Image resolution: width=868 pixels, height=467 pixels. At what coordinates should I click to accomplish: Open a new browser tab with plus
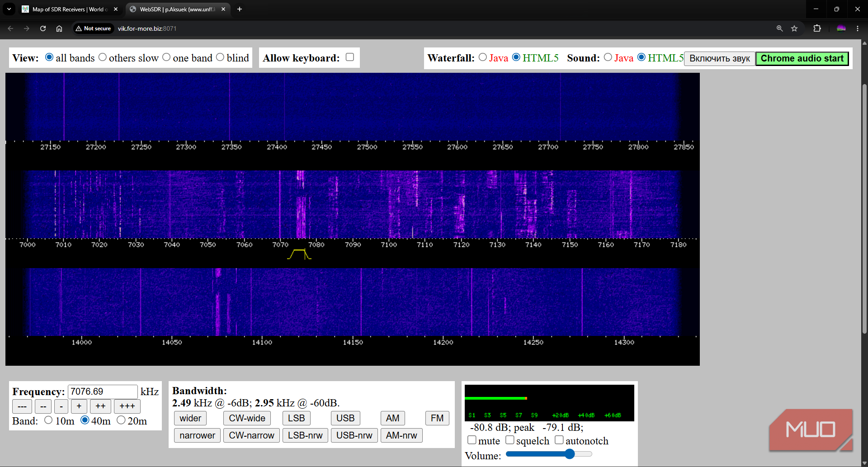coord(240,9)
